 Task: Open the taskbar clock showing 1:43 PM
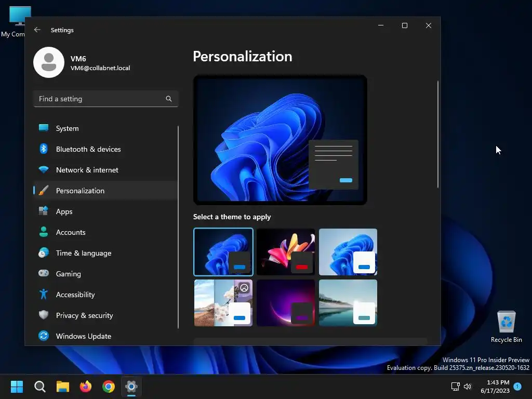pyautogui.click(x=498, y=382)
